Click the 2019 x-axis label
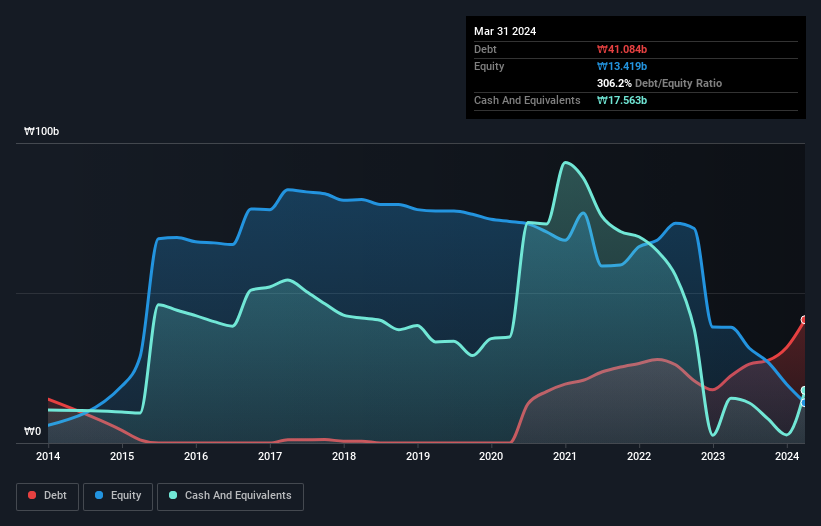The image size is (821, 526). (x=418, y=456)
